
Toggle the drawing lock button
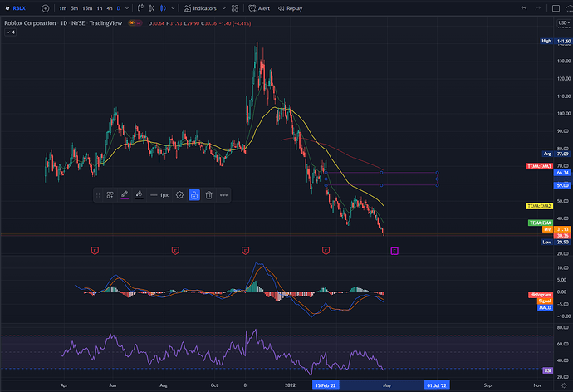pyautogui.click(x=194, y=195)
